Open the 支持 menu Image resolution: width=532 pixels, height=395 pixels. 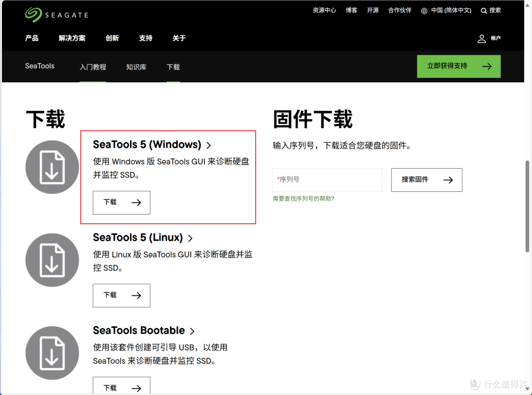(x=145, y=38)
